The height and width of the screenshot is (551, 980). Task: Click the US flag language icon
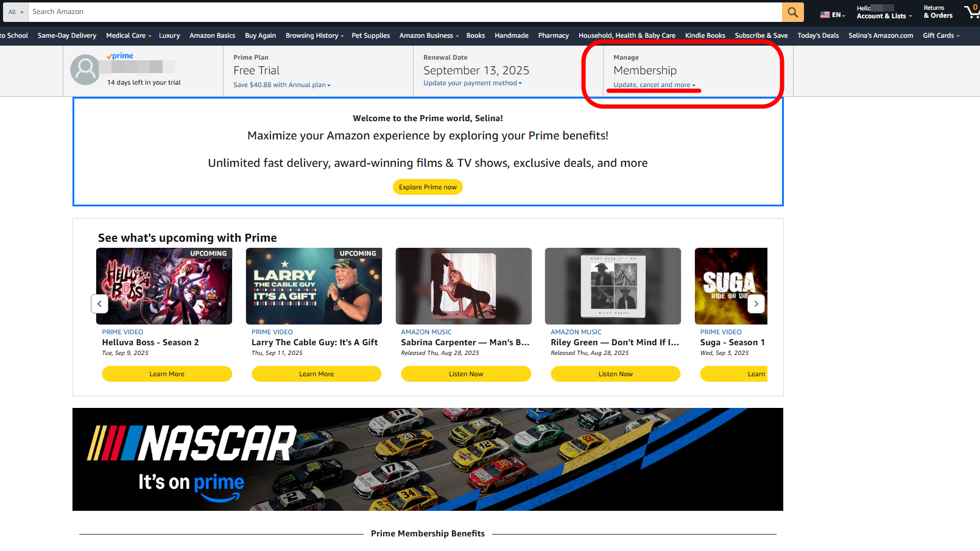pyautogui.click(x=825, y=15)
